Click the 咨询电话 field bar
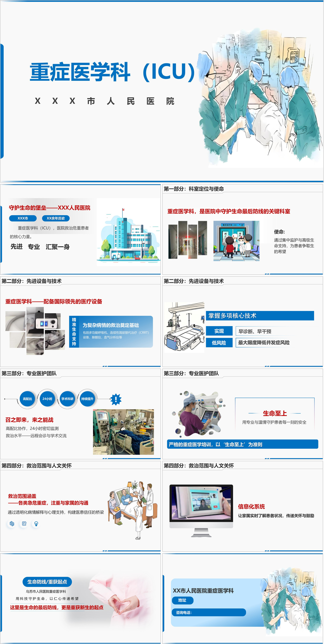The width and height of the screenshot is (324, 644). [209, 612]
